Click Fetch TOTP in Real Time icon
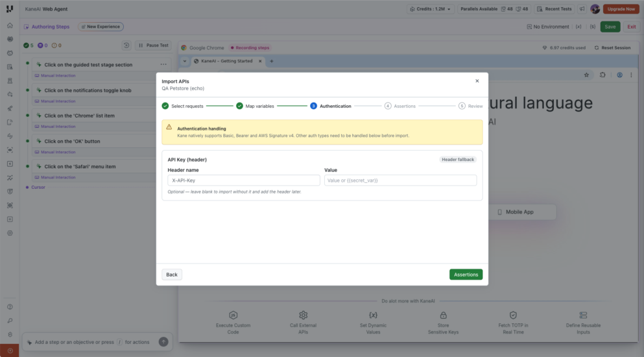Screen dimensions: 644x357 click(513, 315)
